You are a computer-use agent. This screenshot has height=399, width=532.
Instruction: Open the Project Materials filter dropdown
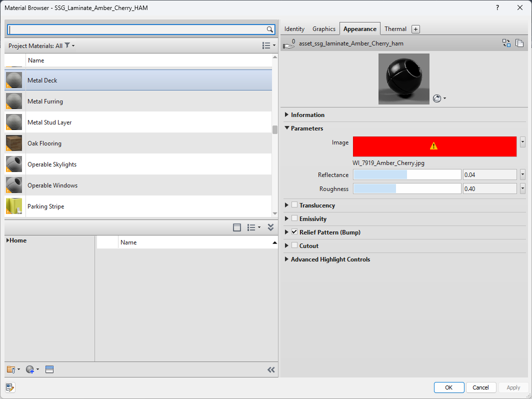[69, 45]
